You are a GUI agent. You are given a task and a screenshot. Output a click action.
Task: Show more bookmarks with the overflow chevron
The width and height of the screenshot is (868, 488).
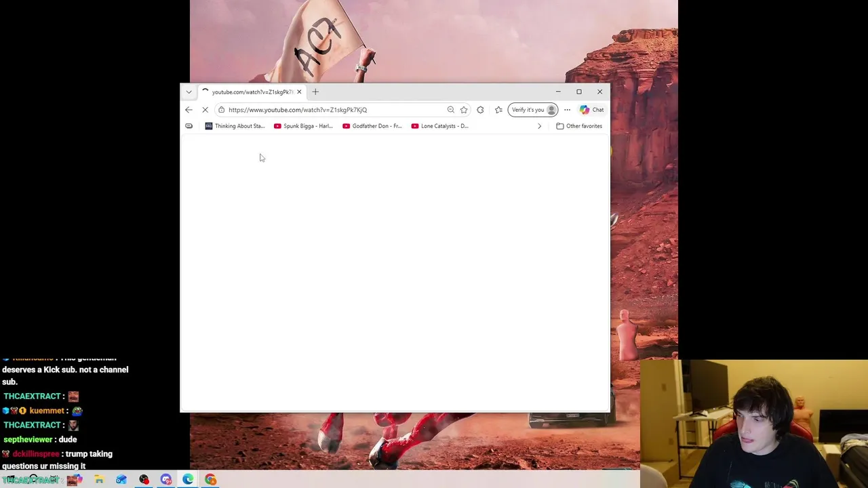point(540,126)
